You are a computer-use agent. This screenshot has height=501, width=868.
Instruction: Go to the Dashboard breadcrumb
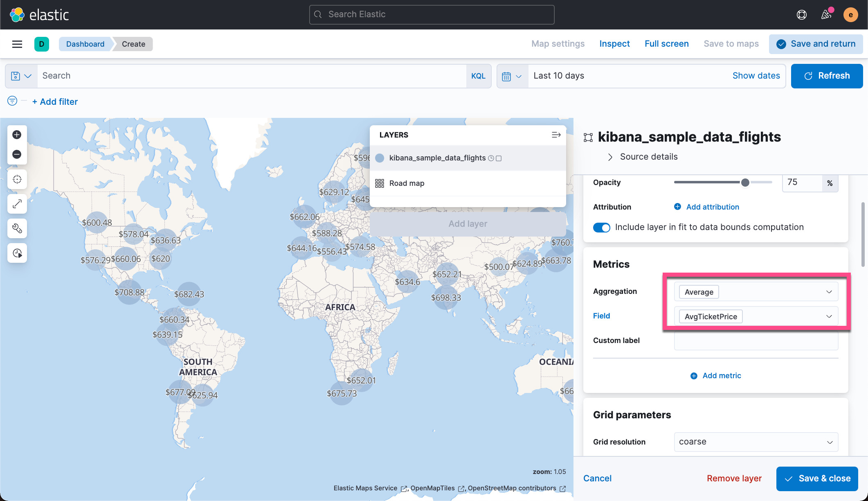point(85,44)
